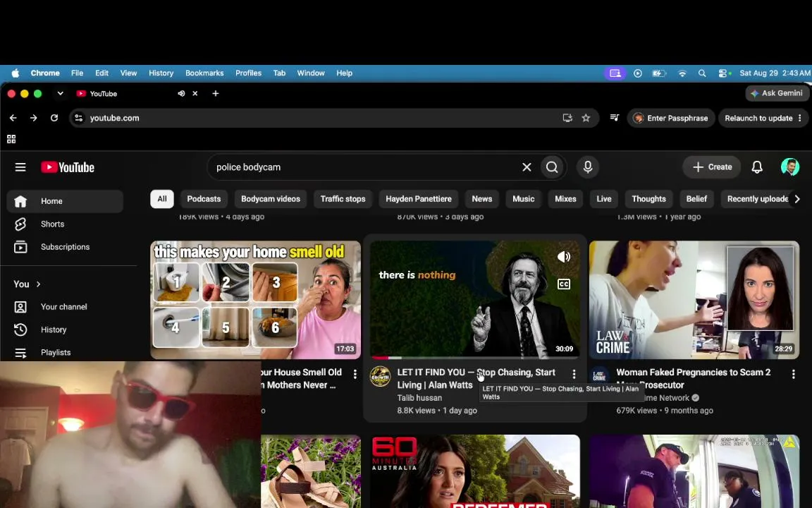Go back with the browser back arrow
Image resolution: width=812 pixels, height=508 pixels.
(13, 119)
